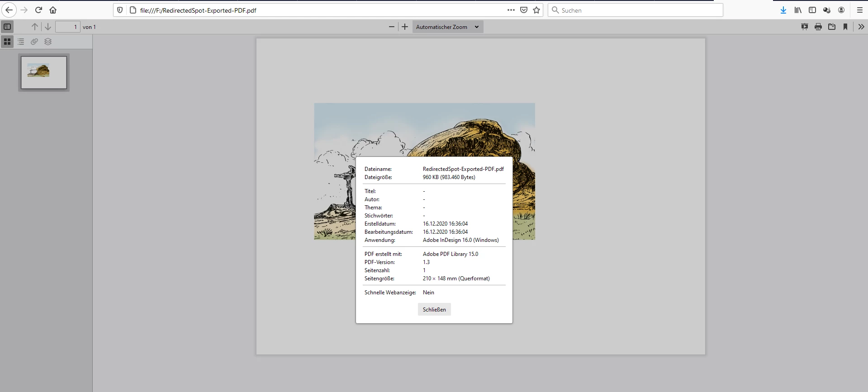Click the Suchen search field
Viewport: 868px width, 392px height.
click(x=636, y=10)
